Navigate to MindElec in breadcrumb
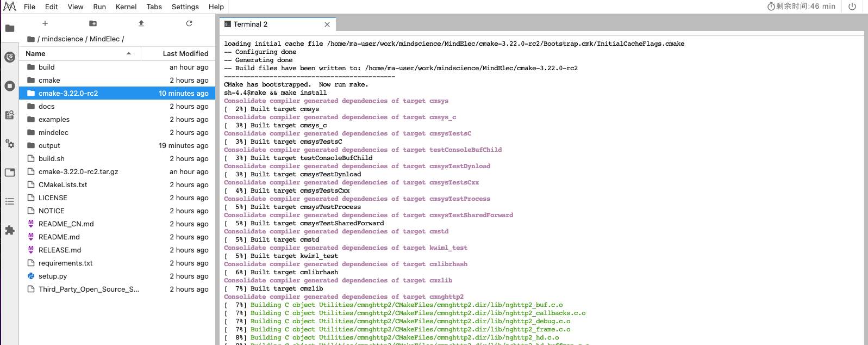Screen dimensions: 868x345 pyautogui.click(x=104, y=39)
